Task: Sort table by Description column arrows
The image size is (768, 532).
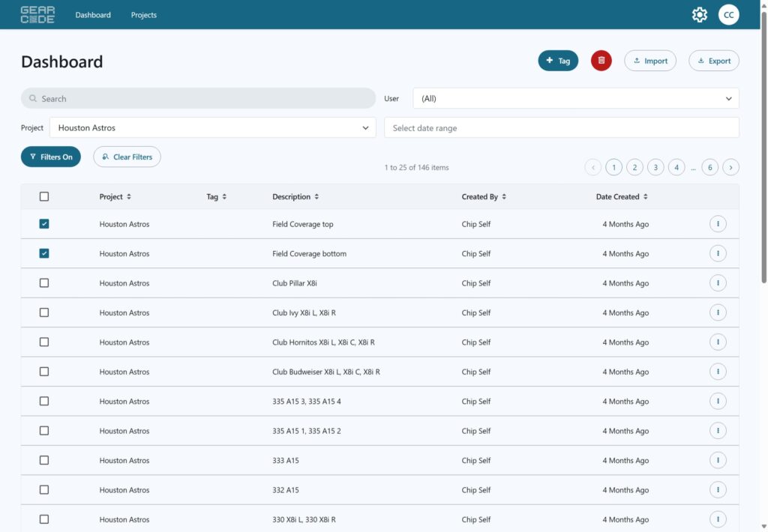Action: point(316,197)
